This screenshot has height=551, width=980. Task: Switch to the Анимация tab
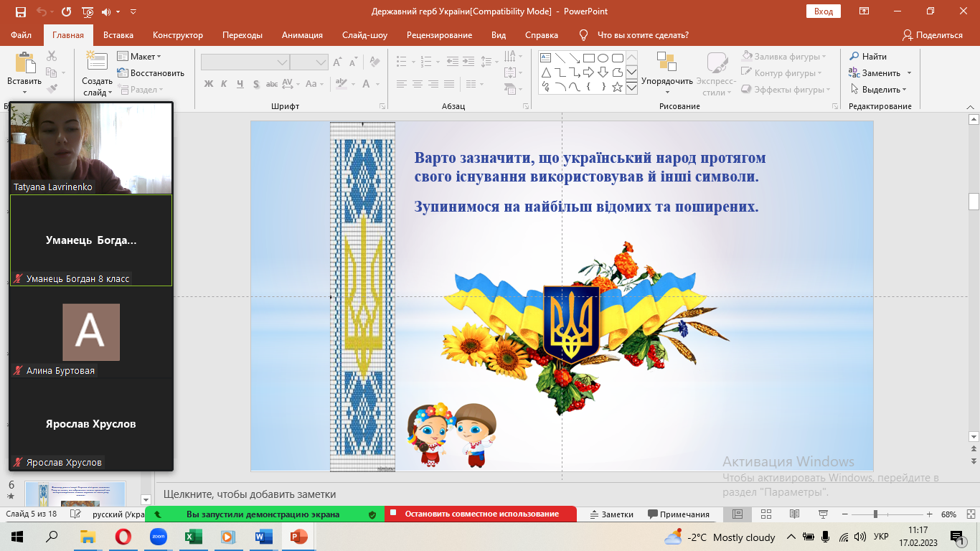pyautogui.click(x=302, y=35)
